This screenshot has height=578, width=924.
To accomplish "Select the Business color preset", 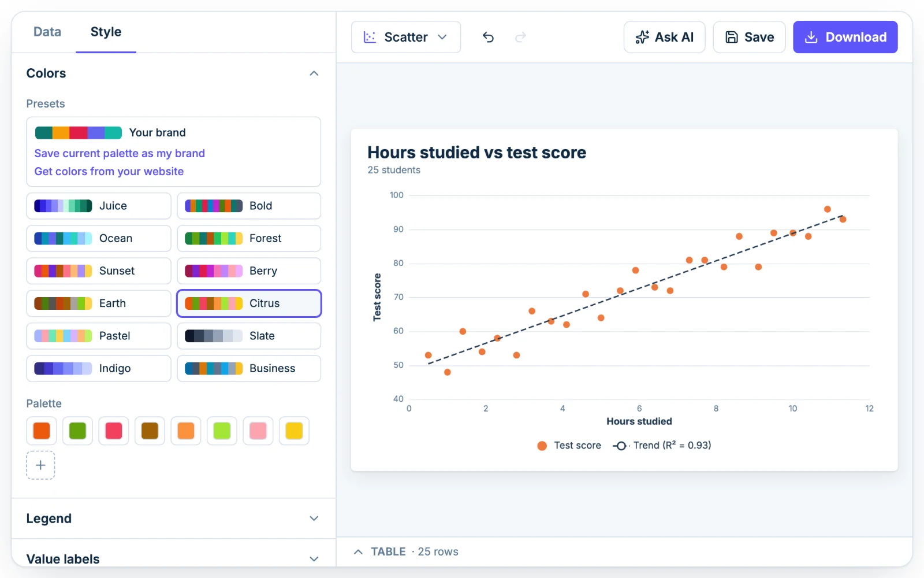I will click(249, 368).
